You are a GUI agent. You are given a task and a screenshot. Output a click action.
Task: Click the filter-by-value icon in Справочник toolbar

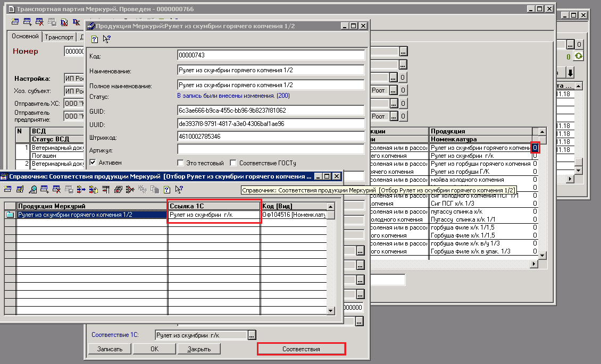130,189
